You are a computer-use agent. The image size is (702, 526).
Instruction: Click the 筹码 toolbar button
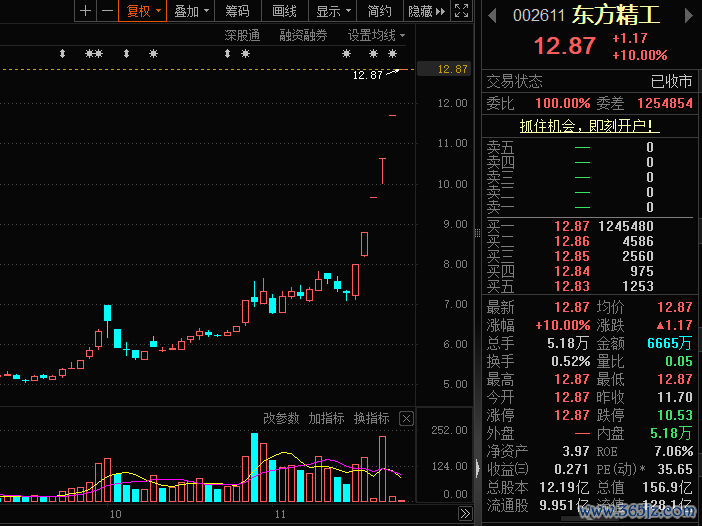[x=237, y=11]
